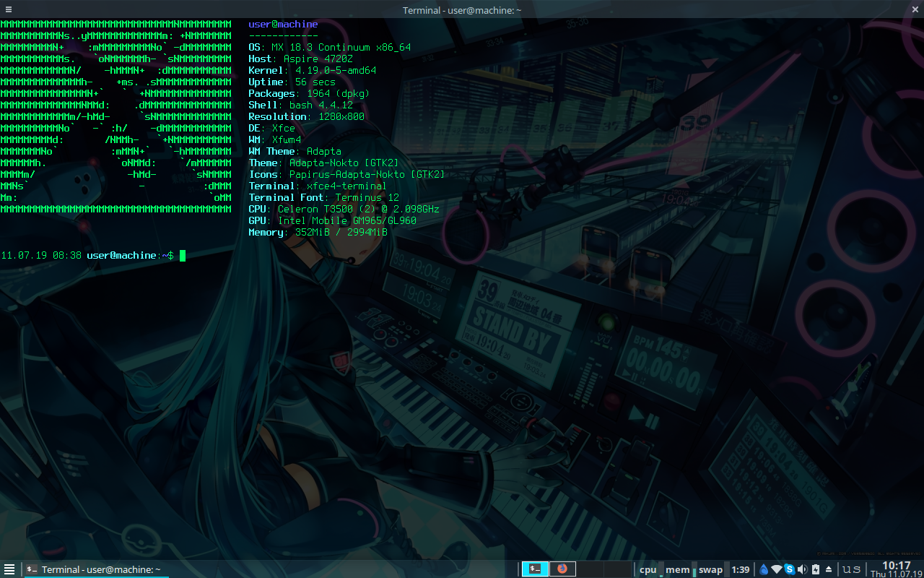Click the 'Uptime: 56 secs' line
Image resolution: width=924 pixels, height=578 pixels.
pyautogui.click(x=292, y=82)
